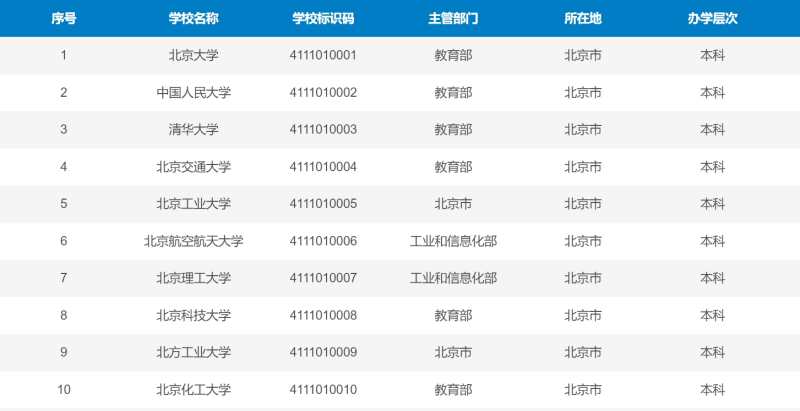Click 北京市 department in 北京工业大学 row

tap(453, 204)
